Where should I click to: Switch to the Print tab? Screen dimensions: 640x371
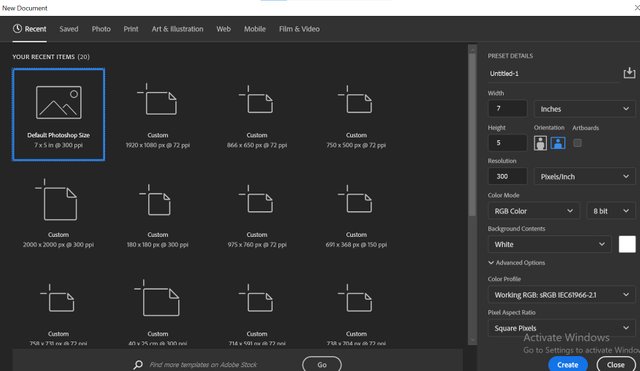pyautogui.click(x=131, y=29)
